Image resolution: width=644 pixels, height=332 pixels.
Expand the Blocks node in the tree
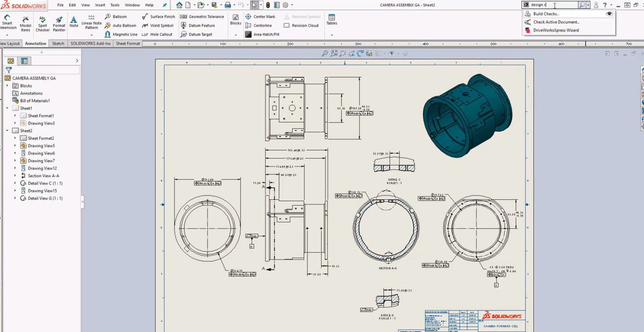pyautogui.click(x=7, y=86)
